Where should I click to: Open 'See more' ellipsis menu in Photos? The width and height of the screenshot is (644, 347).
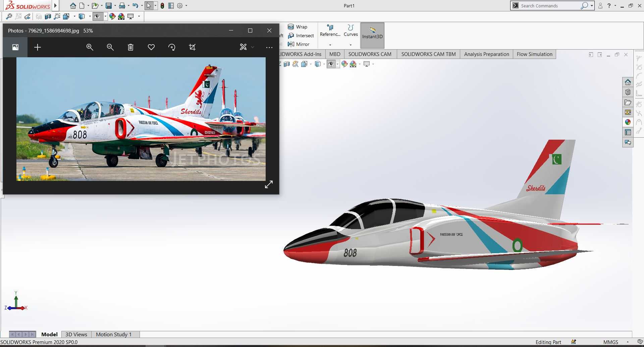(x=269, y=47)
